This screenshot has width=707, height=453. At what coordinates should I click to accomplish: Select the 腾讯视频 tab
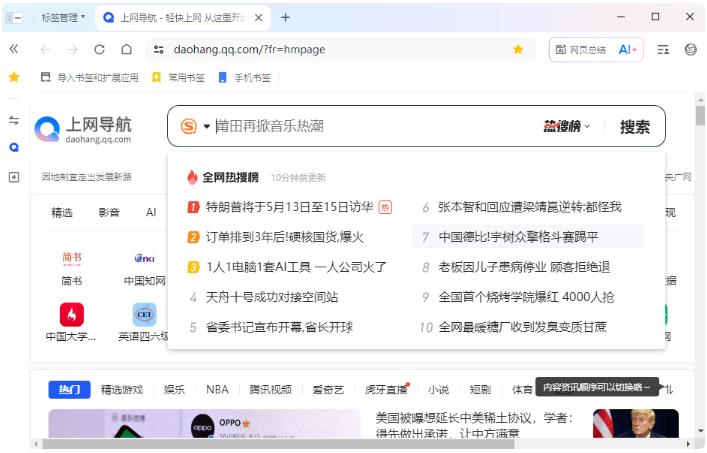(x=271, y=390)
